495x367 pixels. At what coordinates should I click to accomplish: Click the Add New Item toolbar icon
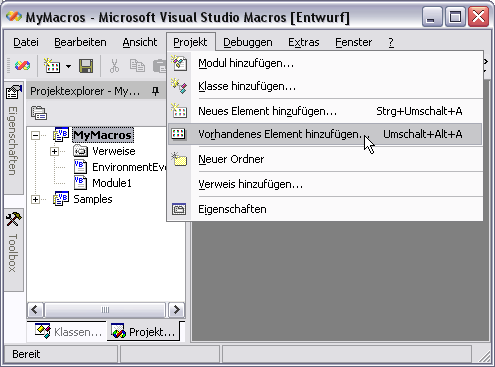point(52,66)
